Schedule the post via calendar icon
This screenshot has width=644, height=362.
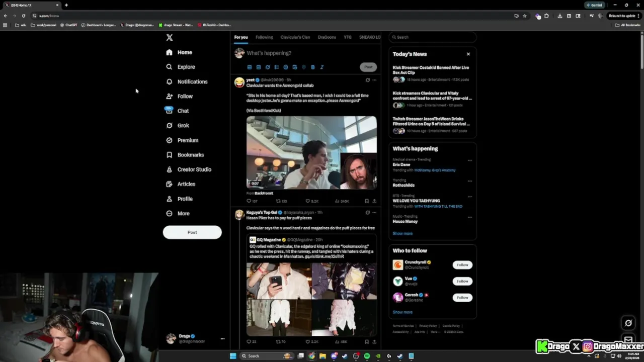pyautogui.click(x=294, y=67)
